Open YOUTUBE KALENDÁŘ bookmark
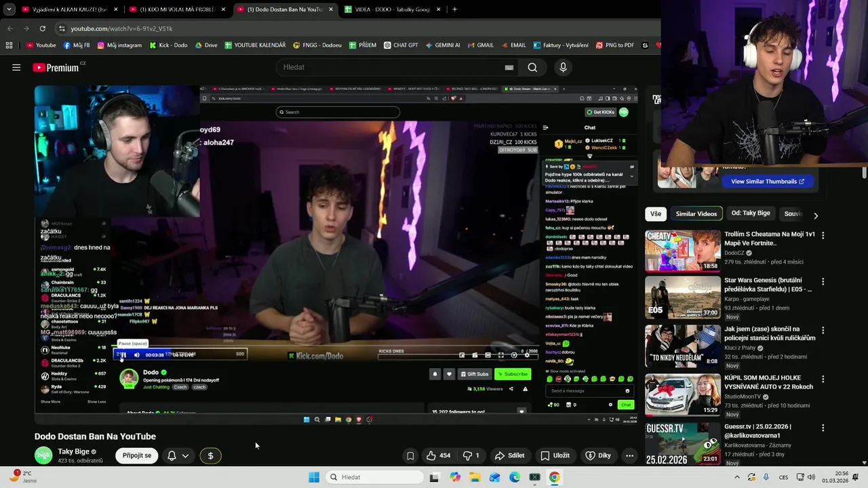 point(254,45)
